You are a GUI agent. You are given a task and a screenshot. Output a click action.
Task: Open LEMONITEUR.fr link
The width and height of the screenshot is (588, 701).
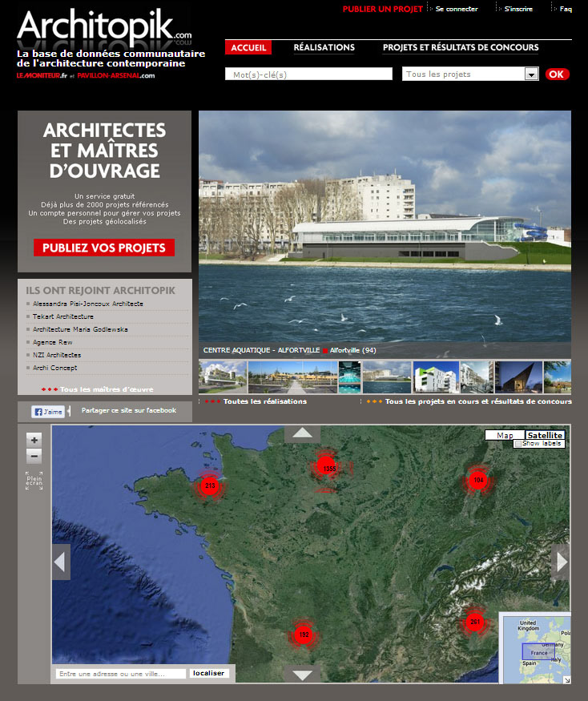42,75
